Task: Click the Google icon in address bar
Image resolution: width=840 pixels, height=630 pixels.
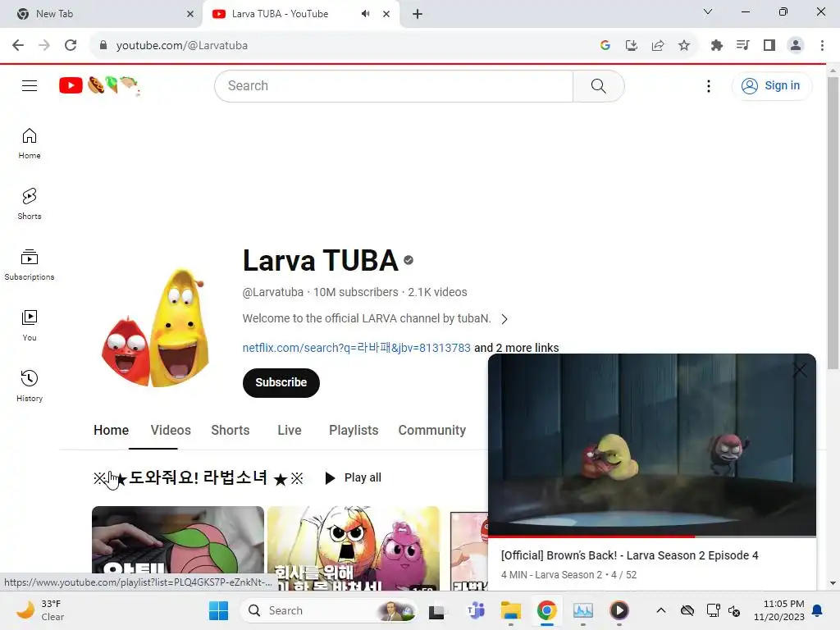Action: click(605, 46)
